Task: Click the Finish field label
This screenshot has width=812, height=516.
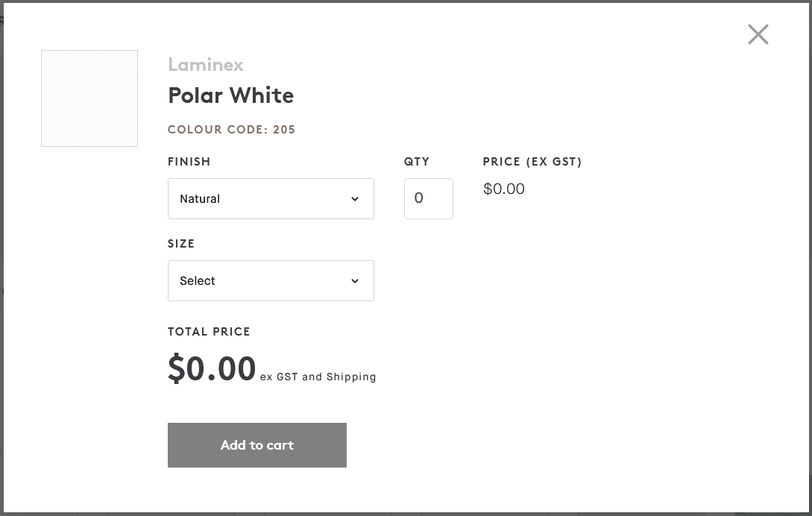Action: click(189, 162)
